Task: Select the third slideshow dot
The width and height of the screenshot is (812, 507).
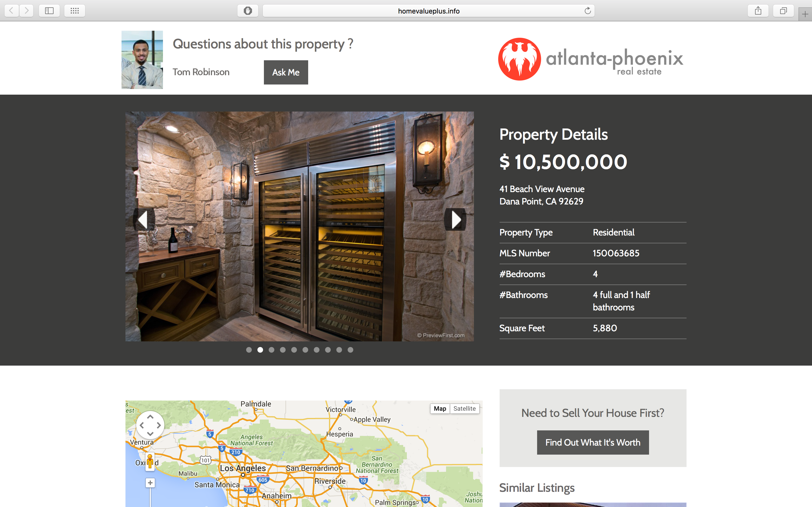Action: 272,350
